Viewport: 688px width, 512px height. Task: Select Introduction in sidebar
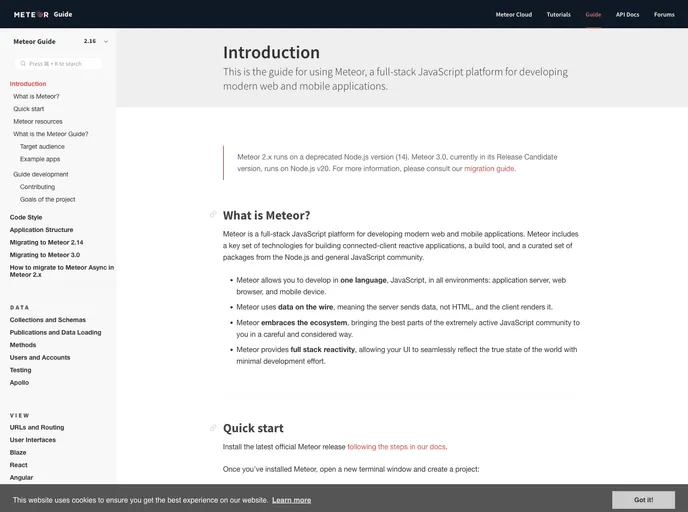(28, 84)
